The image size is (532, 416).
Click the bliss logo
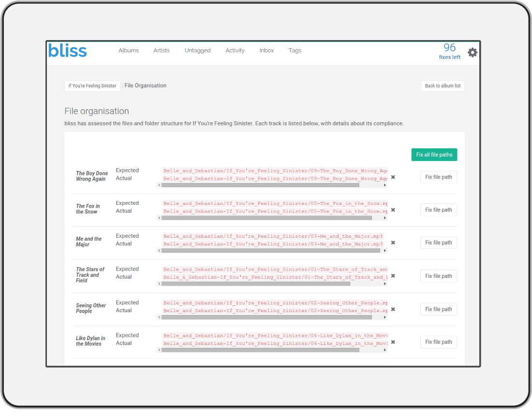coord(68,51)
